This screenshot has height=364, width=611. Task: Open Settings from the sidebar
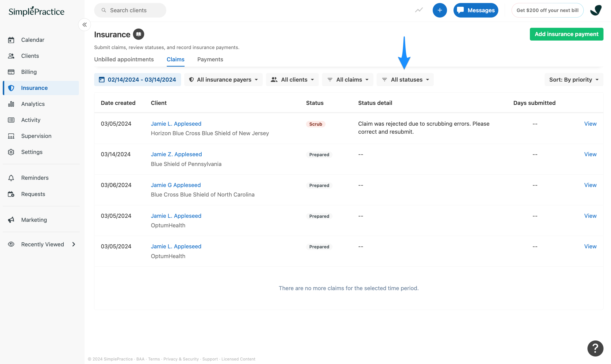pyautogui.click(x=41, y=152)
